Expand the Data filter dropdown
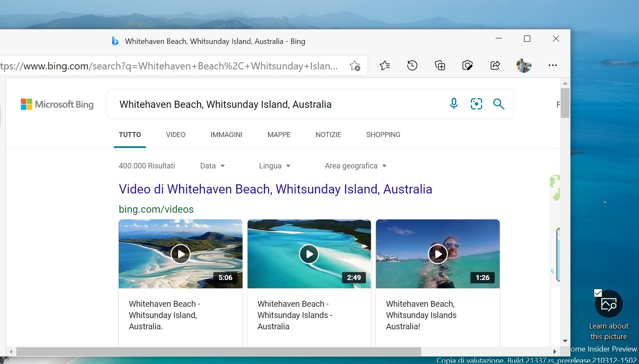Image resolution: width=639 pixels, height=364 pixels. (x=212, y=166)
